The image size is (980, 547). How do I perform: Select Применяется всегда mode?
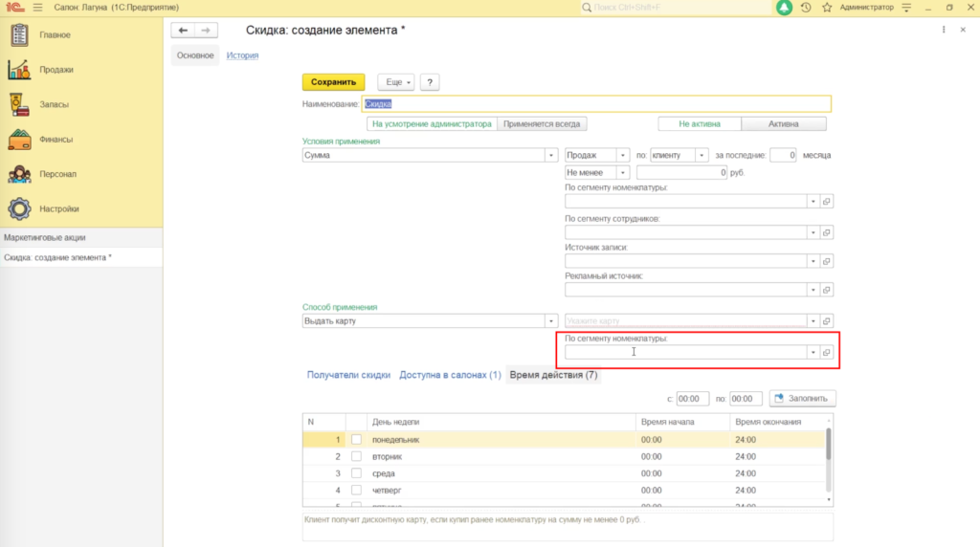[542, 123]
